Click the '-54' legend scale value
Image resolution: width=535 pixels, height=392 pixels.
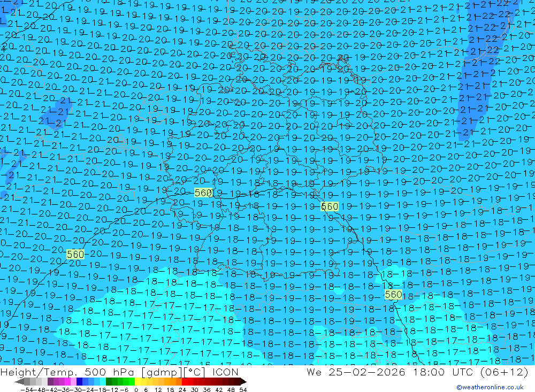coord(27,390)
